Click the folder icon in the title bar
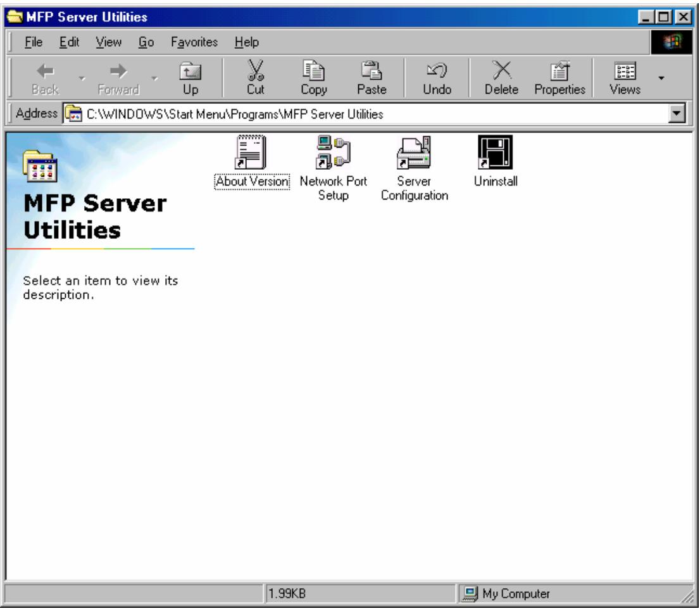Viewport: 700px width, 611px height. (15, 17)
